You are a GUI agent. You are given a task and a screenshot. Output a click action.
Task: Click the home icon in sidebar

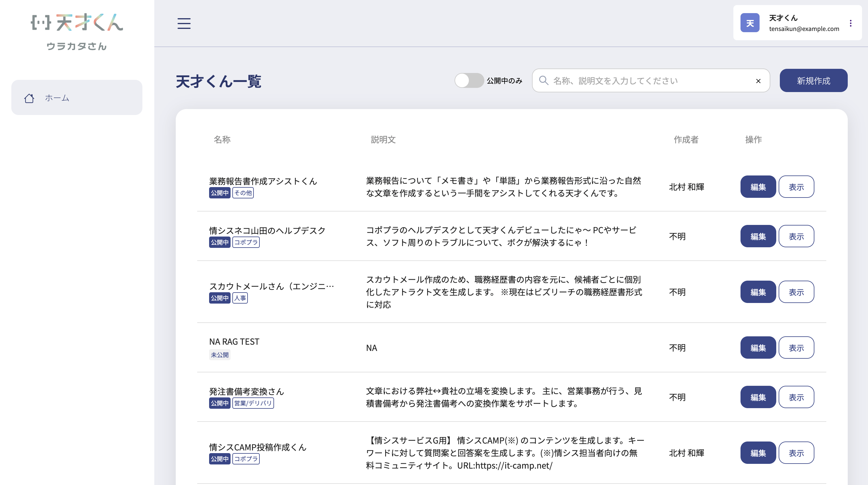pyautogui.click(x=29, y=98)
